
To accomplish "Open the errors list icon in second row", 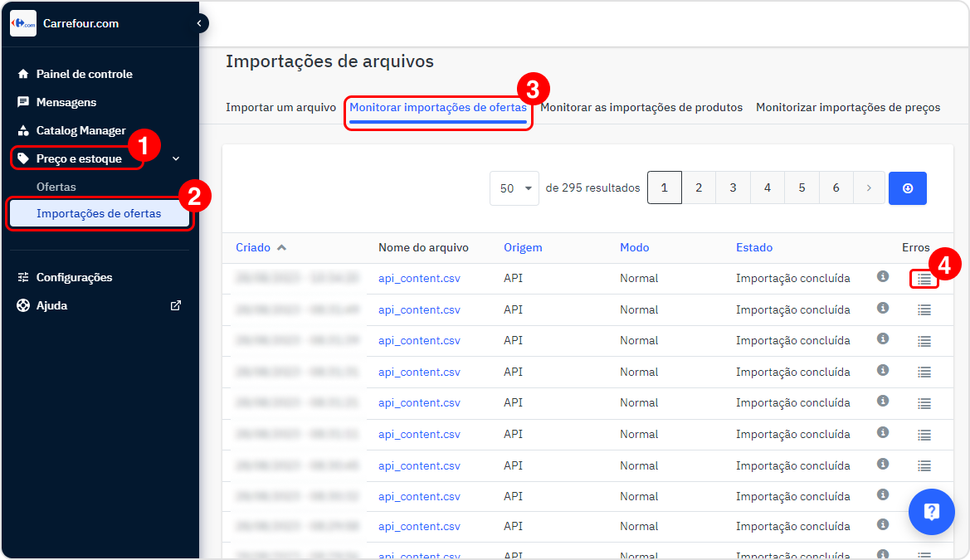I will (924, 310).
